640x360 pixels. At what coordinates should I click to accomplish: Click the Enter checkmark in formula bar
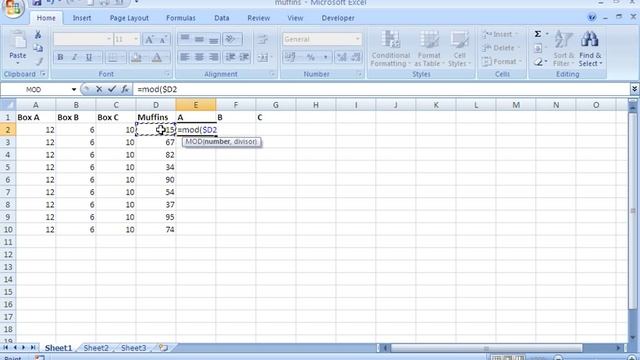click(x=112, y=89)
